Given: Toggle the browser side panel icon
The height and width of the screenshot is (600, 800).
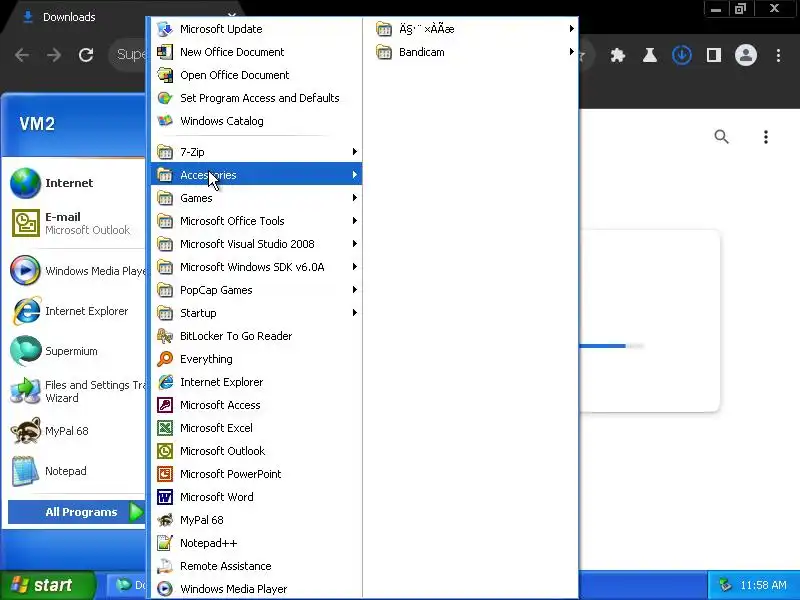Looking at the screenshot, I should pos(713,55).
